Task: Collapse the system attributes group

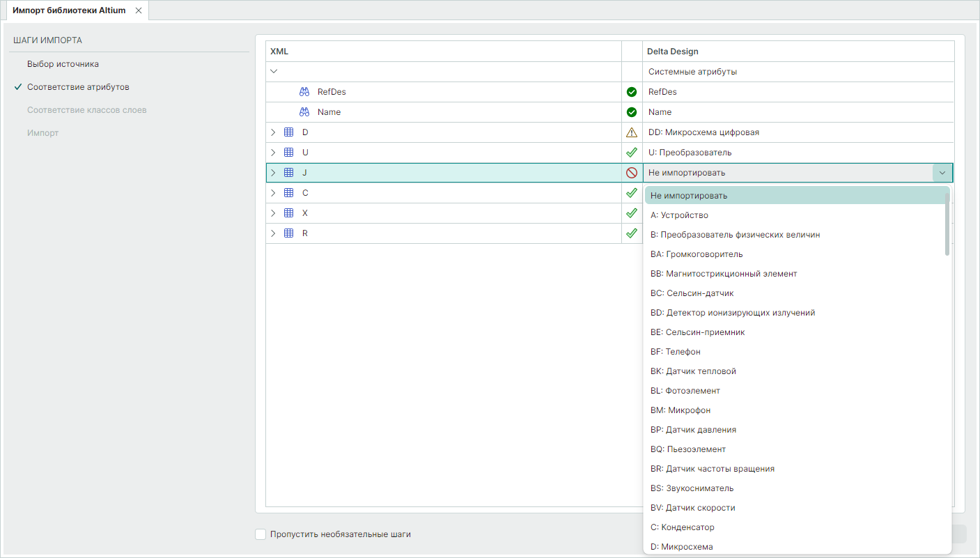Action: pyautogui.click(x=274, y=71)
